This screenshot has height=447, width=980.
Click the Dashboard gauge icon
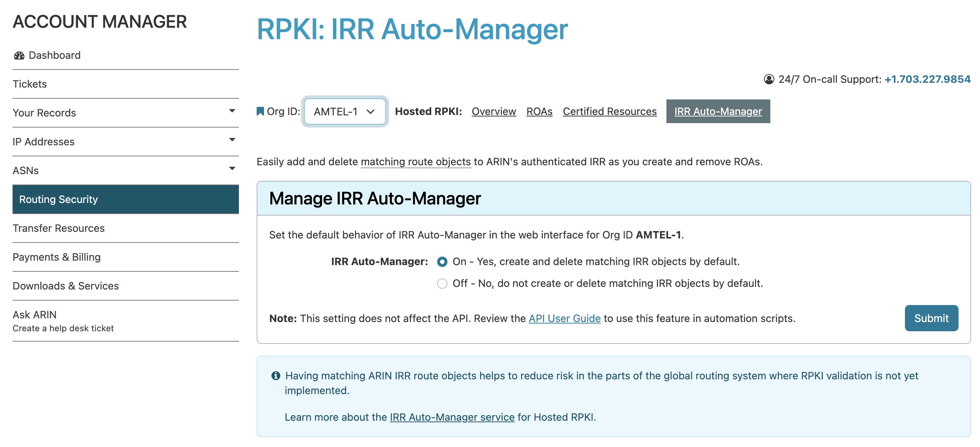[19, 55]
